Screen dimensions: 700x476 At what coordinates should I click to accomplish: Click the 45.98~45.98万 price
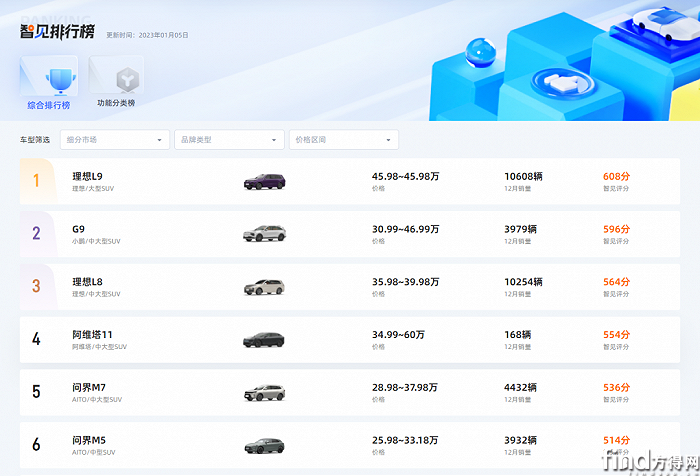pyautogui.click(x=406, y=176)
